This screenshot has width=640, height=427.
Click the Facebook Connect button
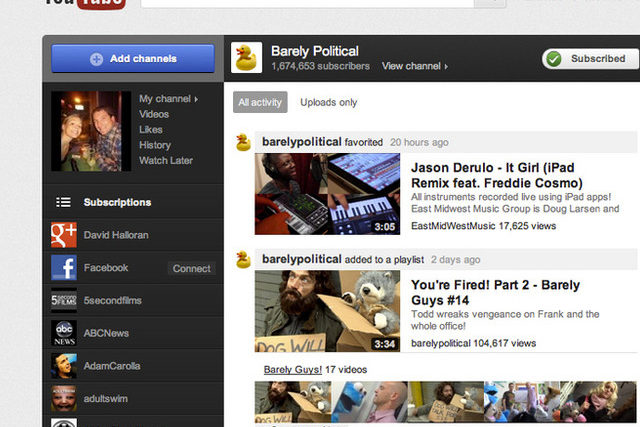coord(191,268)
